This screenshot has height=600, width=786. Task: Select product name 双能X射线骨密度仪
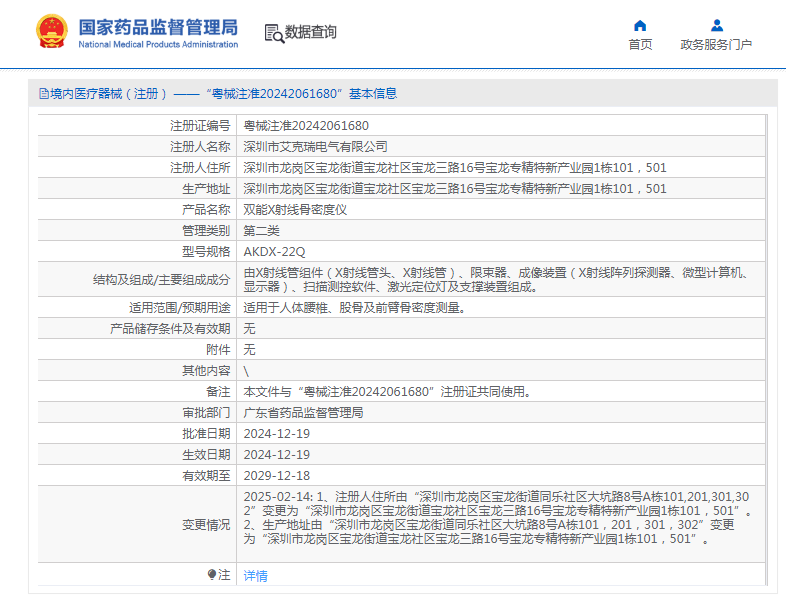click(295, 210)
